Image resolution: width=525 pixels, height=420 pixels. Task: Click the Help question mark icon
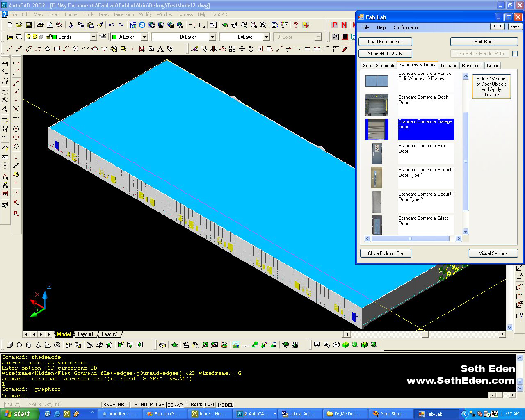click(296, 25)
